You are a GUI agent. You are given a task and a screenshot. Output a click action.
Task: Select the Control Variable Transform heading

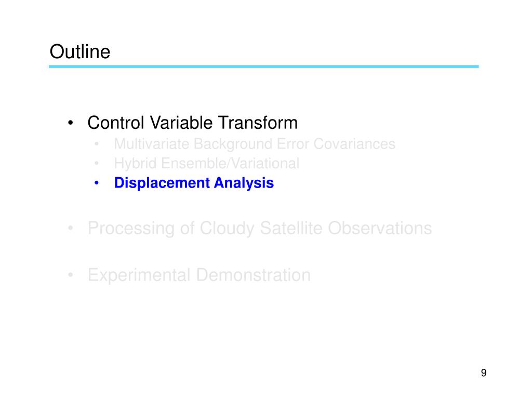click(192, 123)
